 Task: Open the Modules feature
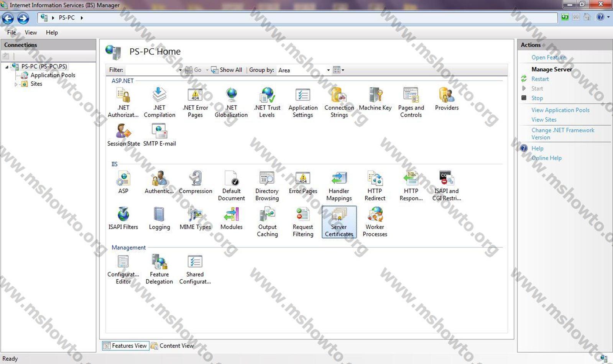pyautogui.click(x=231, y=218)
